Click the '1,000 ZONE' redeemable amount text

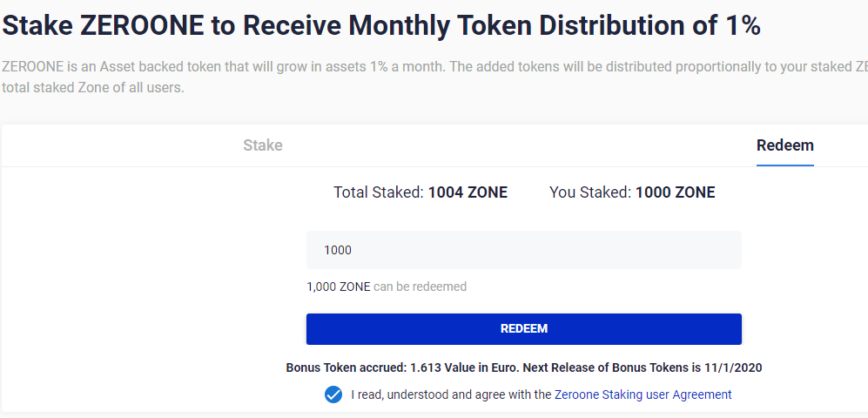coord(338,287)
